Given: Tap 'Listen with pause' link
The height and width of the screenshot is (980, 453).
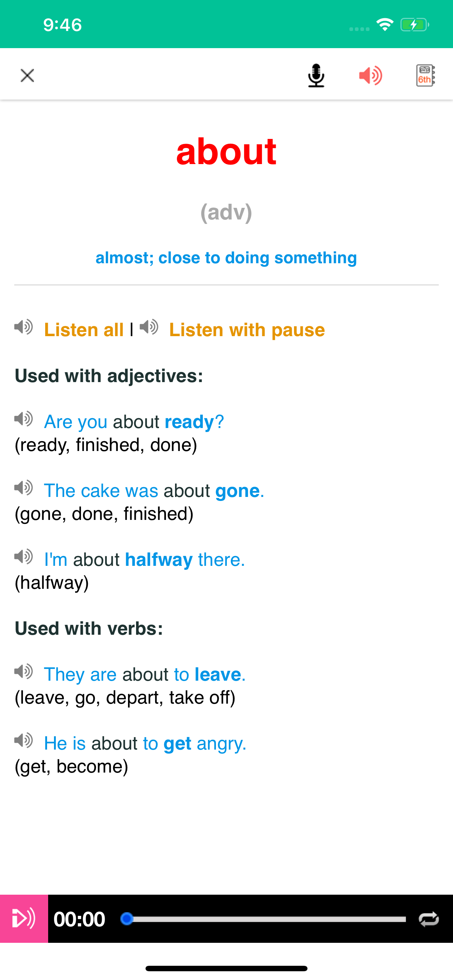Looking at the screenshot, I should [247, 330].
